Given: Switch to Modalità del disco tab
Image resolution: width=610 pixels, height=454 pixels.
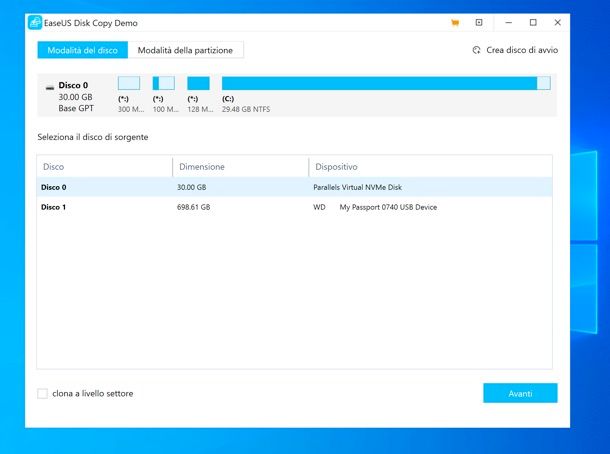Looking at the screenshot, I should 82,50.
